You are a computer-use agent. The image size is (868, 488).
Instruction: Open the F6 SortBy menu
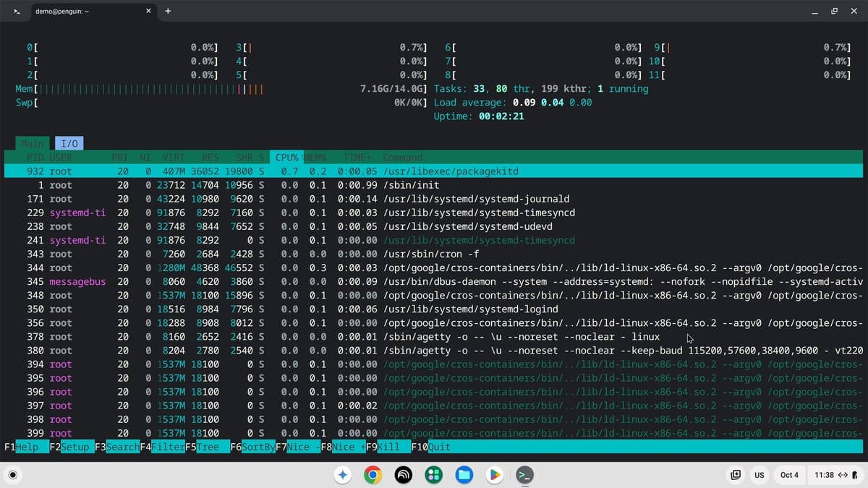pyautogui.click(x=252, y=447)
